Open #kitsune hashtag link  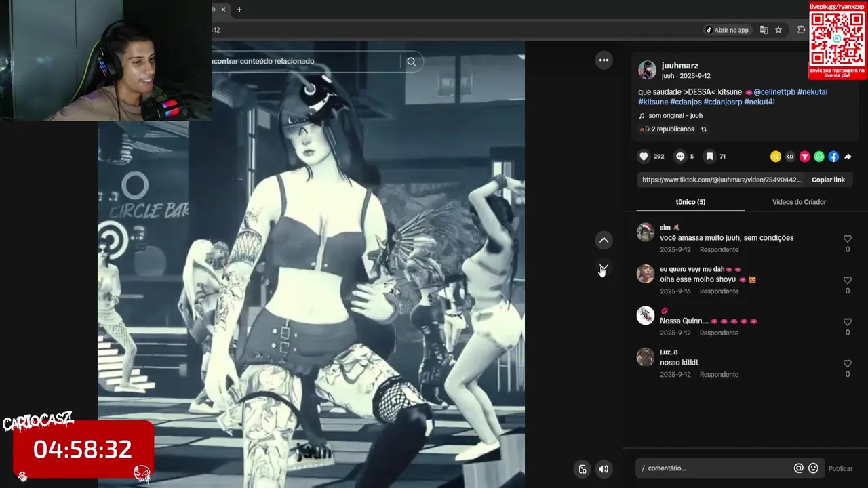click(x=653, y=102)
